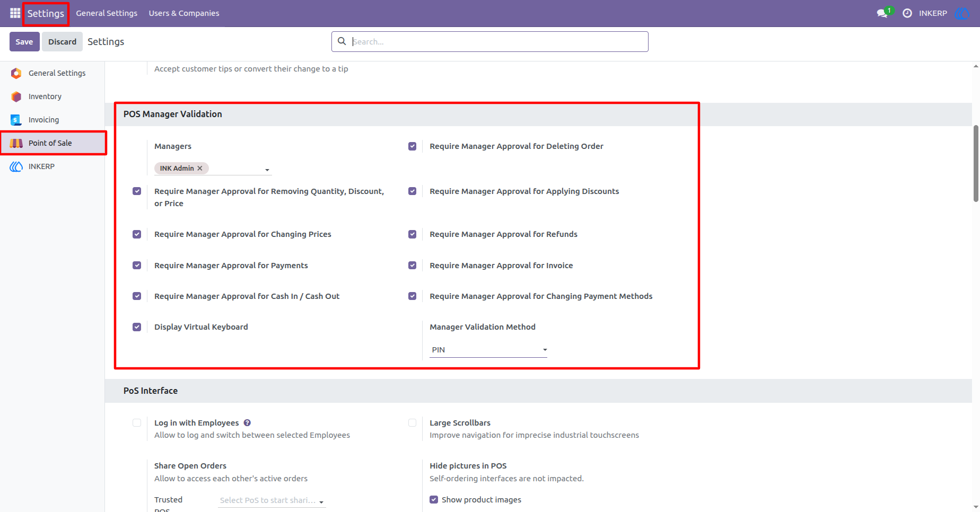Click the General Settings hexagon icon
Viewport: 980px width, 512px height.
(16, 73)
